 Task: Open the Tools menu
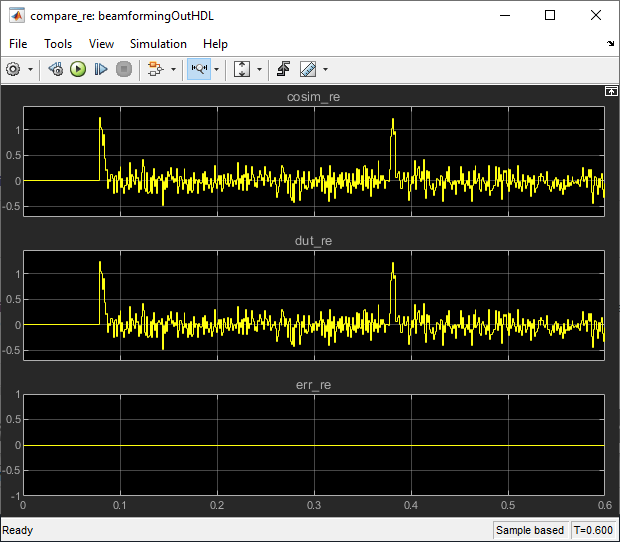58,44
